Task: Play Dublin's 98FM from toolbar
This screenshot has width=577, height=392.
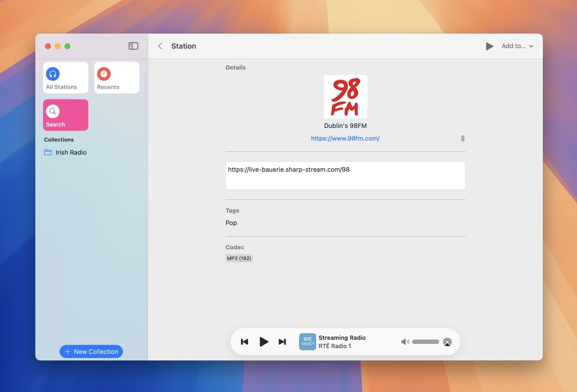Action: (x=489, y=46)
